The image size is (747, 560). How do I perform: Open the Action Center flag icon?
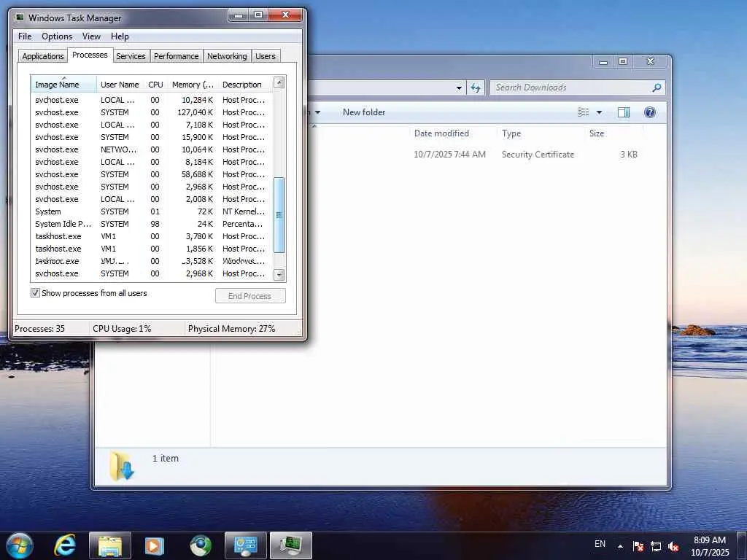point(638,546)
